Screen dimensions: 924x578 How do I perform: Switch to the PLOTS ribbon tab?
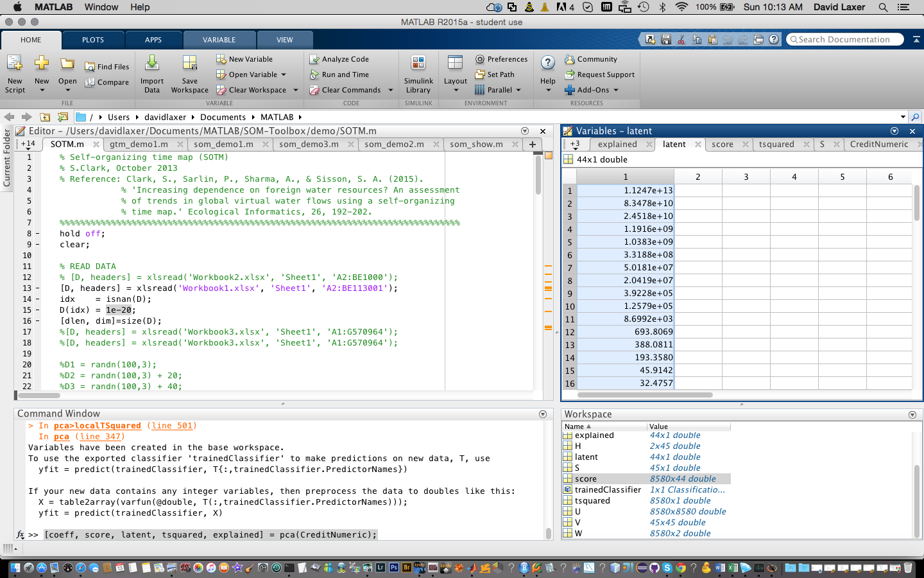pyautogui.click(x=93, y=40)
